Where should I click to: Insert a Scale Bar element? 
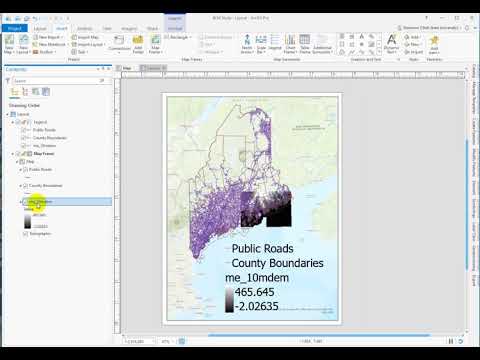(x=261, y=44)
